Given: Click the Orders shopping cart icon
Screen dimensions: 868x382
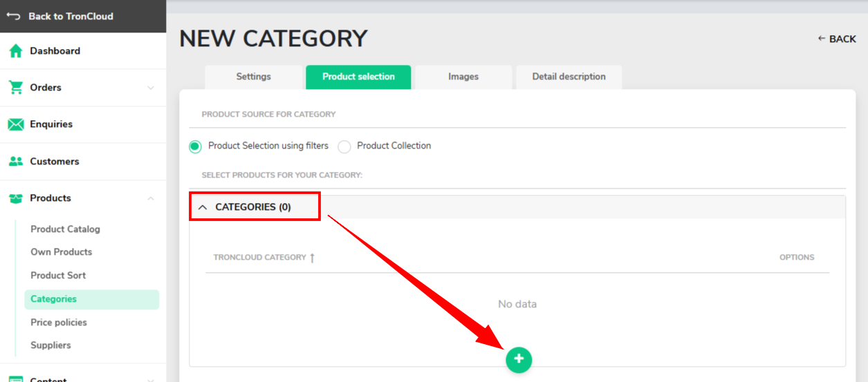Looking at the screenshot, I should click(15, 88).
